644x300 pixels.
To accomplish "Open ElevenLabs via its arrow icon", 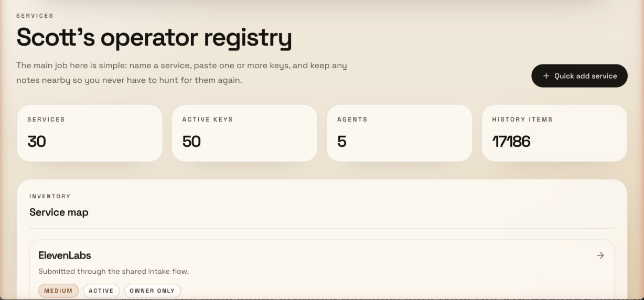I will pos(600,255).
